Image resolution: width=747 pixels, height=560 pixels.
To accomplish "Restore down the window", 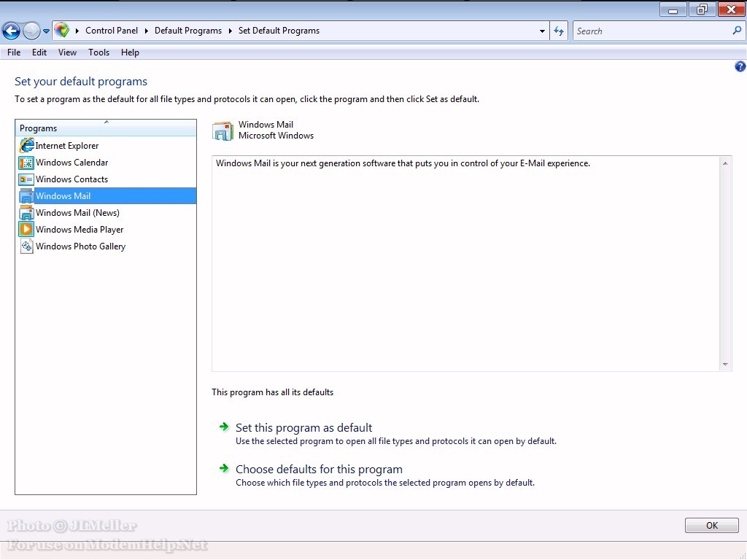I will pyautogui.click(x=702, y=9).
